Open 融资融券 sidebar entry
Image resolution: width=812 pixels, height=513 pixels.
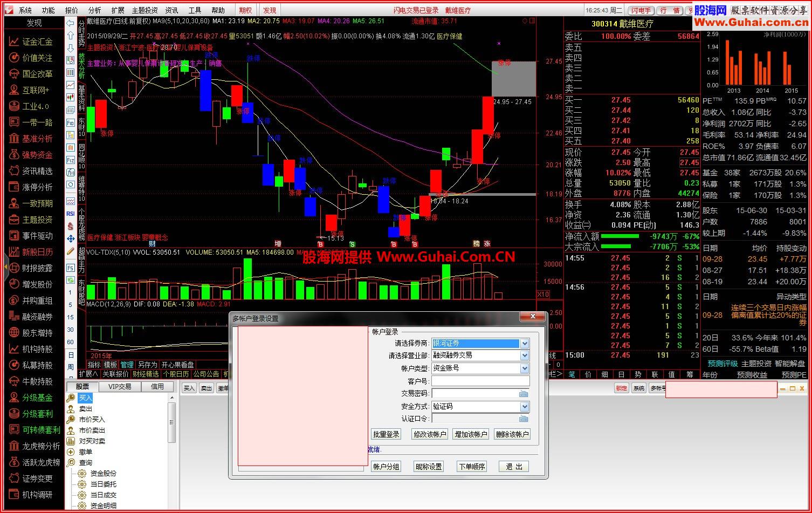(x=37, y=317)
